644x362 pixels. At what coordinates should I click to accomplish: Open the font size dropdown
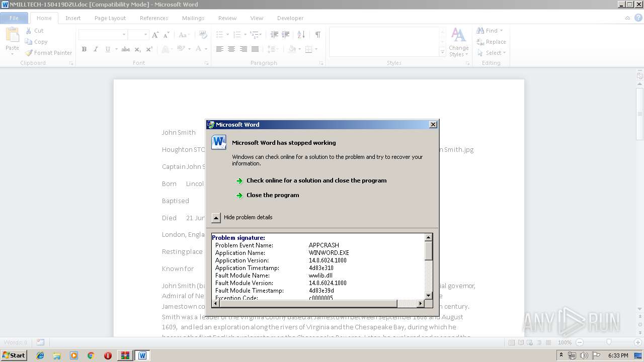tap(145, 35)
